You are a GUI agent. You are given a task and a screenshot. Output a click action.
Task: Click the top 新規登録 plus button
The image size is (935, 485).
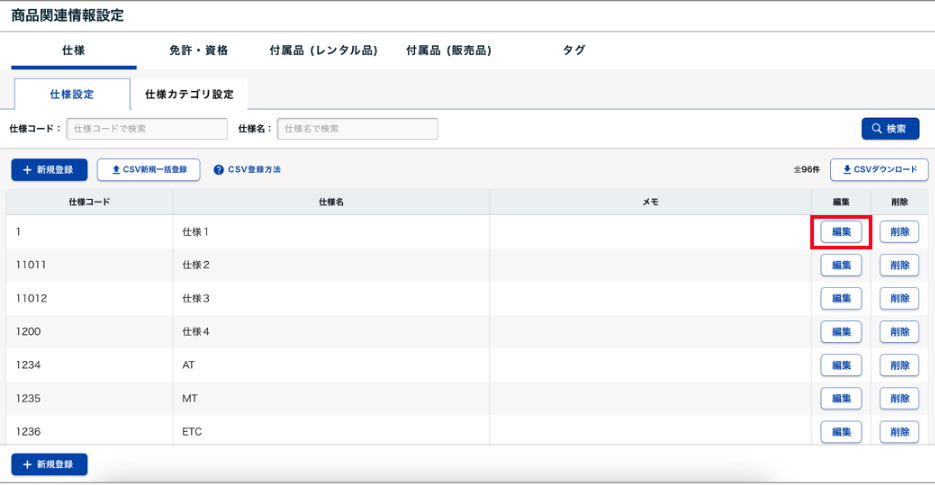point(49,170)
